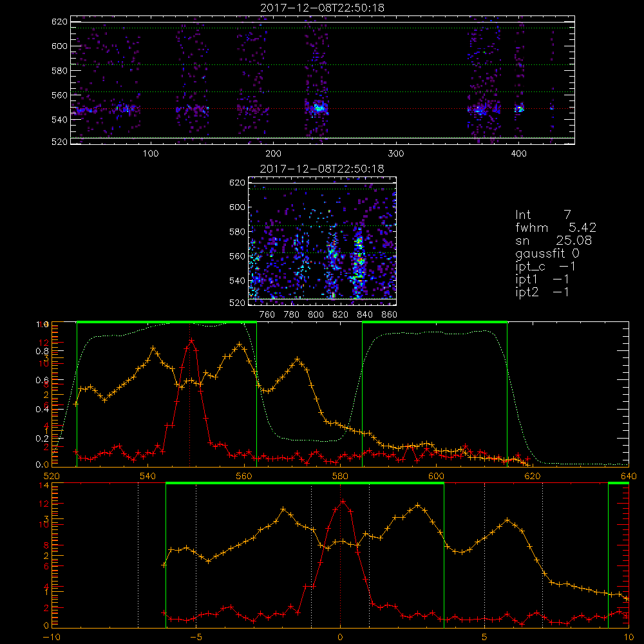
Task: Click the red curve peak in the profile plot
Action: click(191, 341)
